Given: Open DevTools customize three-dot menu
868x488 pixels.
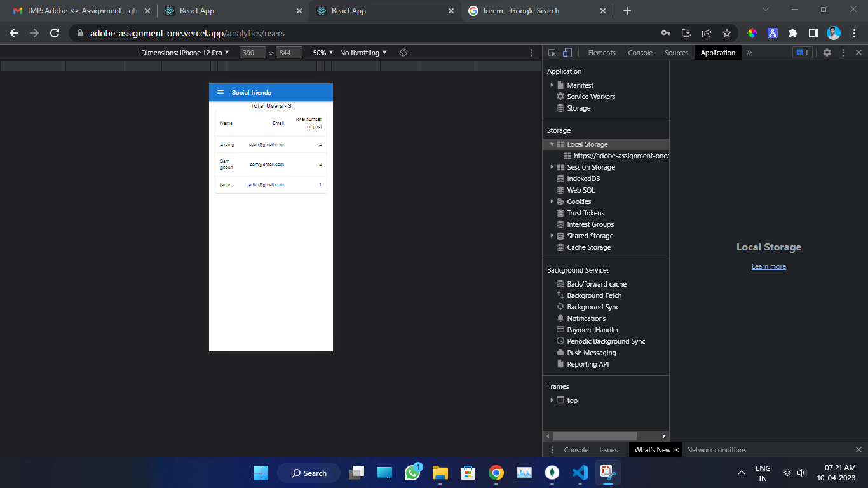Looking at the screenshot, I should [843, 53].
